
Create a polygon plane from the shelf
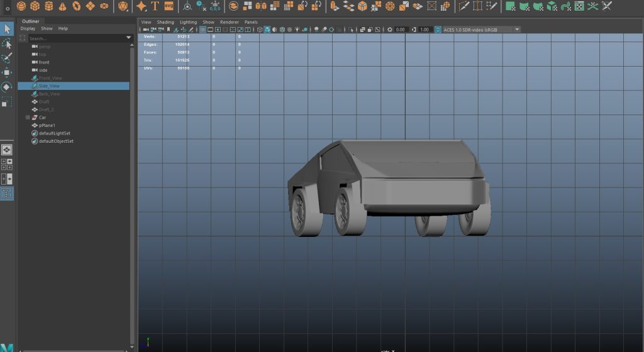[x=91, y=6]
